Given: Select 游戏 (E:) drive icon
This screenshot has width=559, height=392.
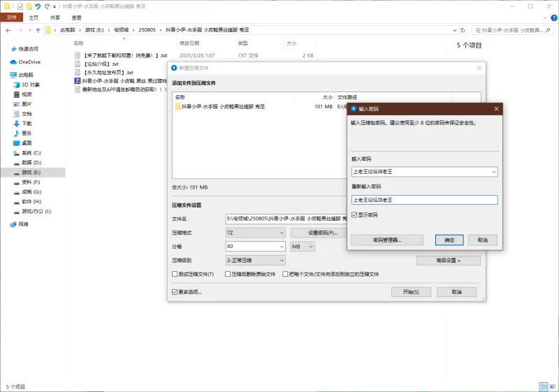Looking at the screenshot, I should click(x=16, y=173).
